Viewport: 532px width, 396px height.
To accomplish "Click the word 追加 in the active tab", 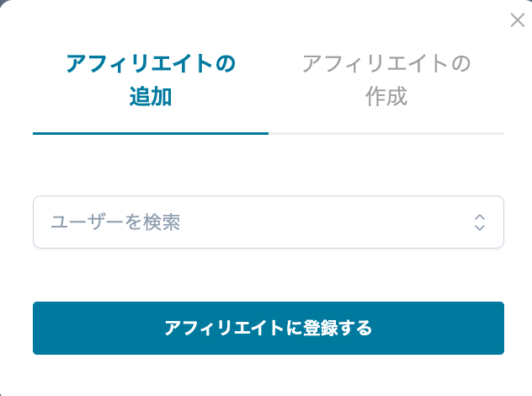I will [x=151, y=97].
